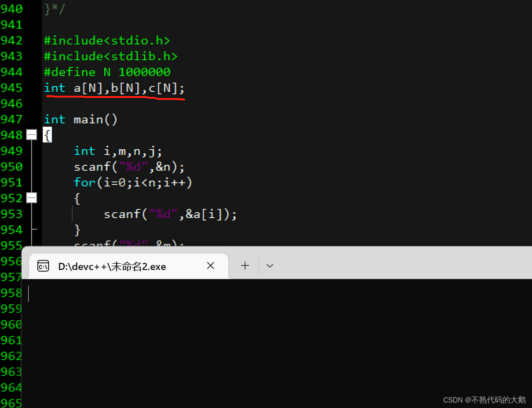
Task: Click the '#define N 1000000' line
Action: click(x=107, y=72)
